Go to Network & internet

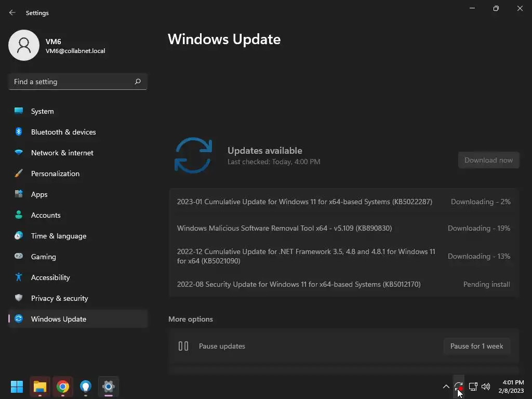[x=78, y=153]
